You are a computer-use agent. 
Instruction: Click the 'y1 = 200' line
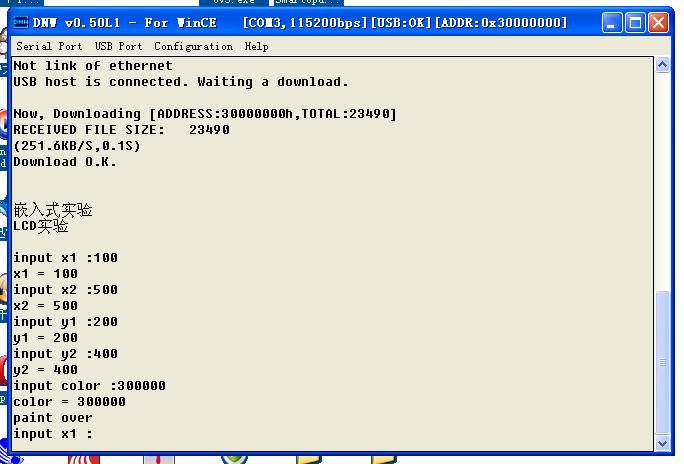coord(45,338)
